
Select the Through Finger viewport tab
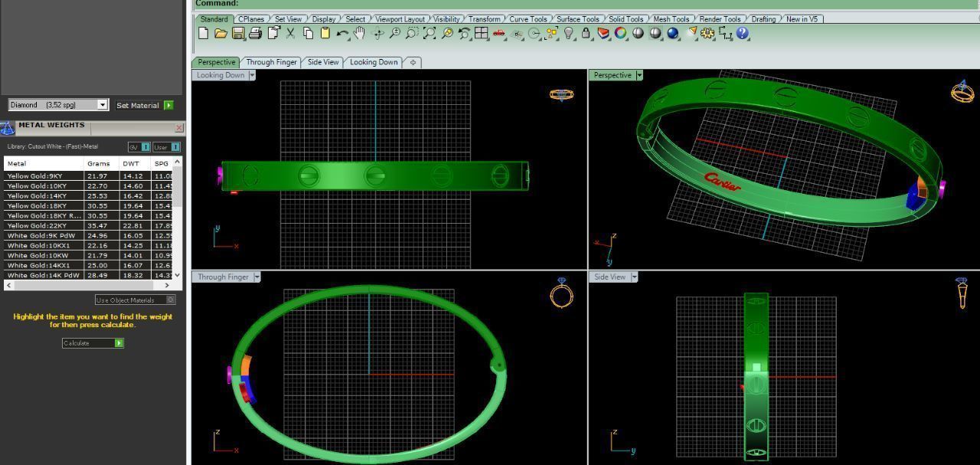click(x=271, y=62)
